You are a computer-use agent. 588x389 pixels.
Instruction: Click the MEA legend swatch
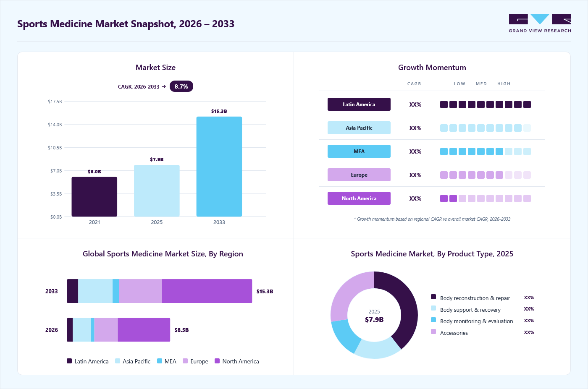[160, 361]
